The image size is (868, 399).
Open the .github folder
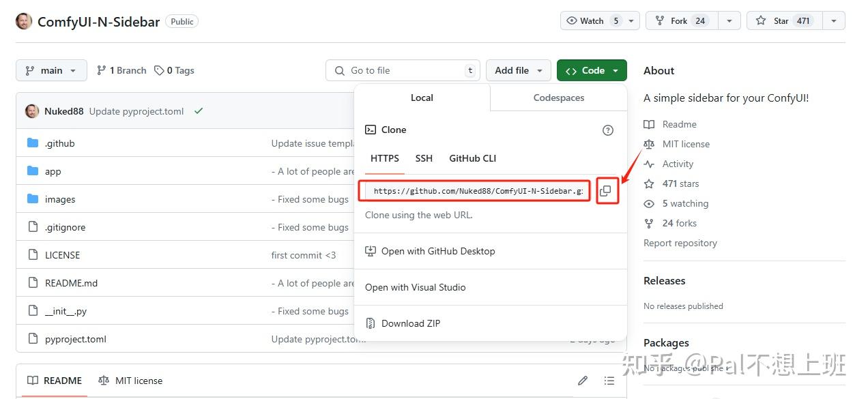[60, 143]
